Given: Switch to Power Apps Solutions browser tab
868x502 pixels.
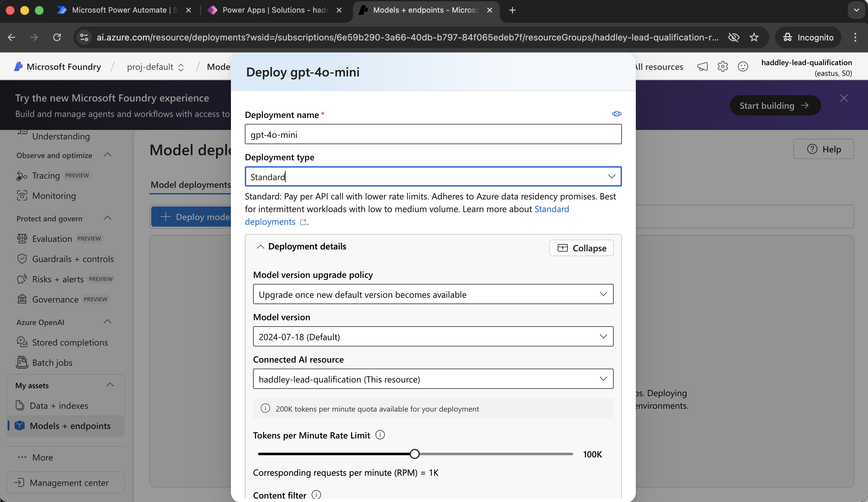Looking at the screenshot, I should click(x=275, y=10).
